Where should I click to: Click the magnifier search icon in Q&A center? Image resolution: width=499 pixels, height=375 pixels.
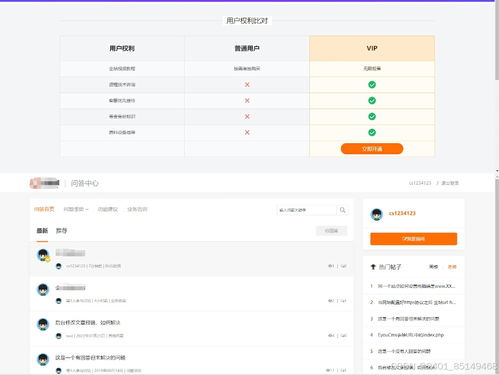click(x=342, y=210)
